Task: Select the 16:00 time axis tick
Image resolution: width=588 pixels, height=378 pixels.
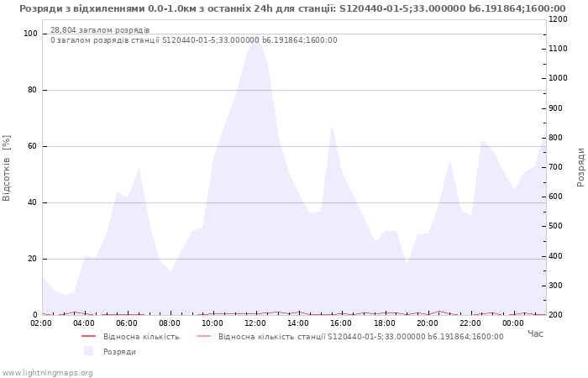Action: (x=341, y=323)
